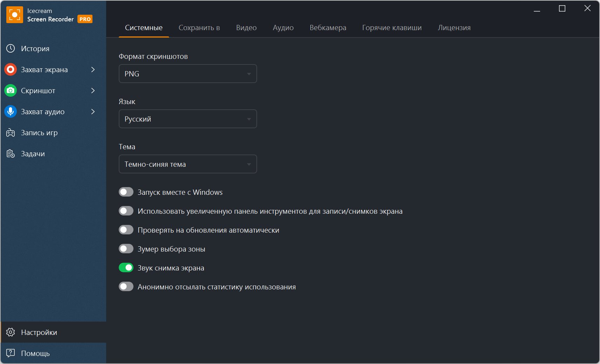Click the red screen capture record icon
The height and width of the screenshot is (364, 600).
coord(11,69)
